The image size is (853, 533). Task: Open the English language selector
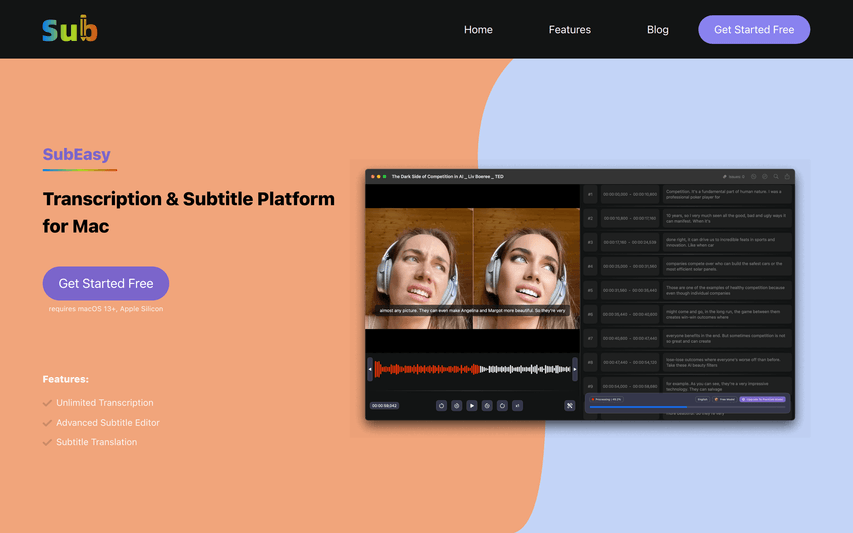(702, 399)
